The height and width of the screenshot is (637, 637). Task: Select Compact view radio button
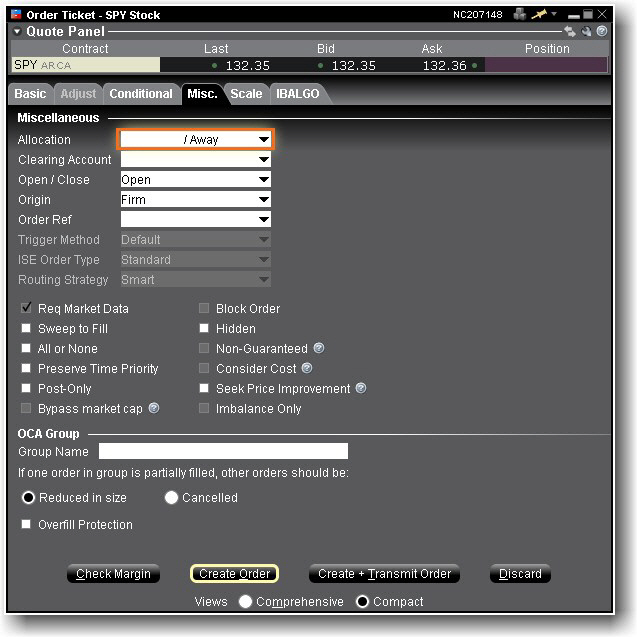pos(362,601)
